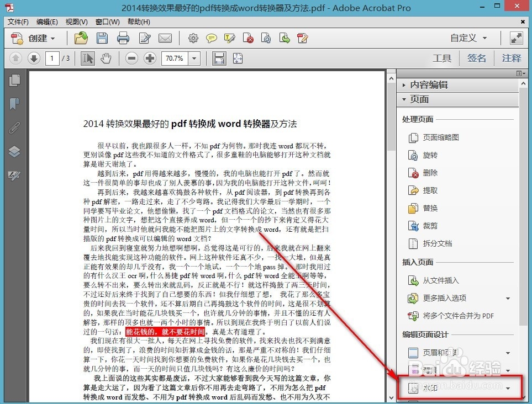Viewport: 532px width, 404px height.
Task: Open the signatures sidebar panel
Action: (14, 175)
